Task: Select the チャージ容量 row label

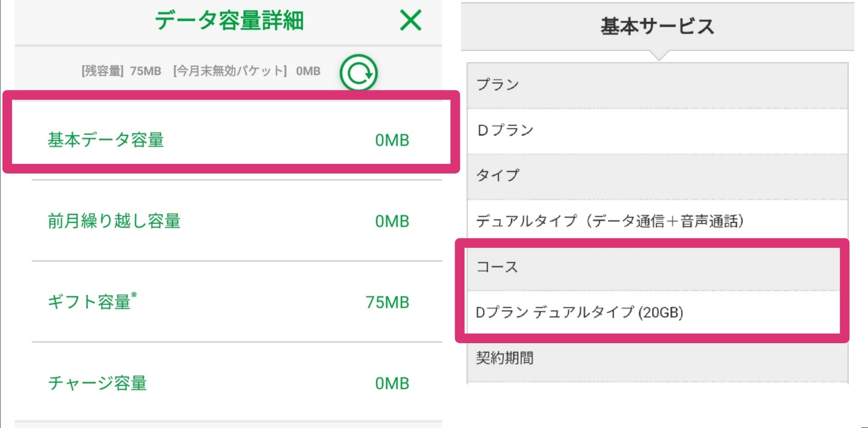Action: tap(97, 383)
